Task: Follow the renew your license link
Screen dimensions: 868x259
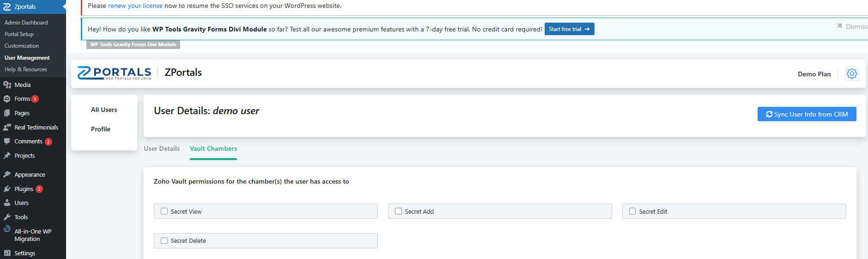Action: (135, 6)
